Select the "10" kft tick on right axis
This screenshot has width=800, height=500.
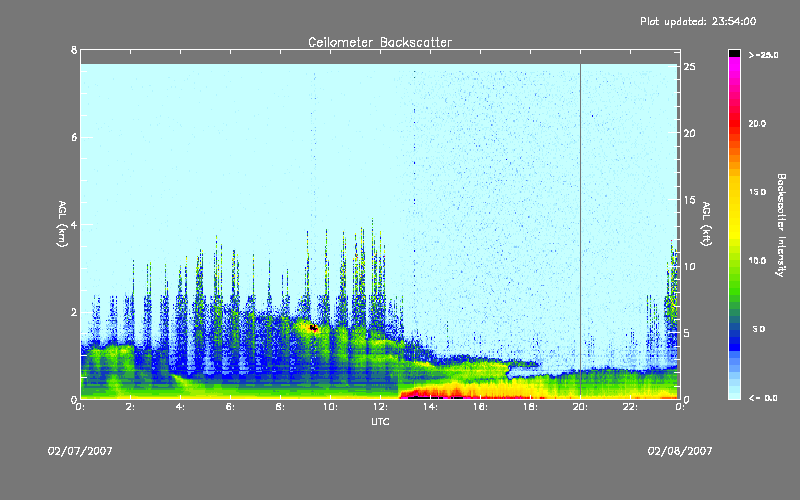[x=689, y=266]
